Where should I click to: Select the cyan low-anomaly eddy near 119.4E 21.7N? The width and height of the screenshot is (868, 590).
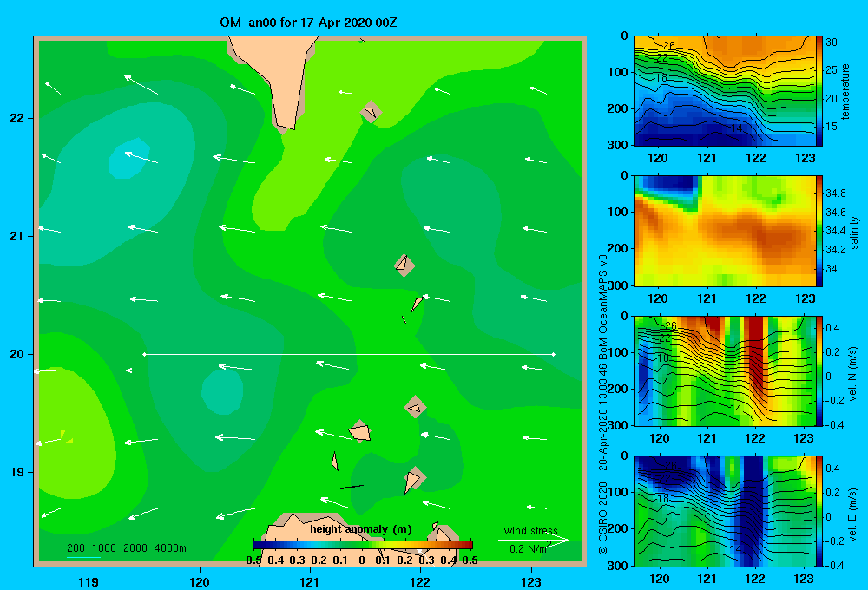129,158
